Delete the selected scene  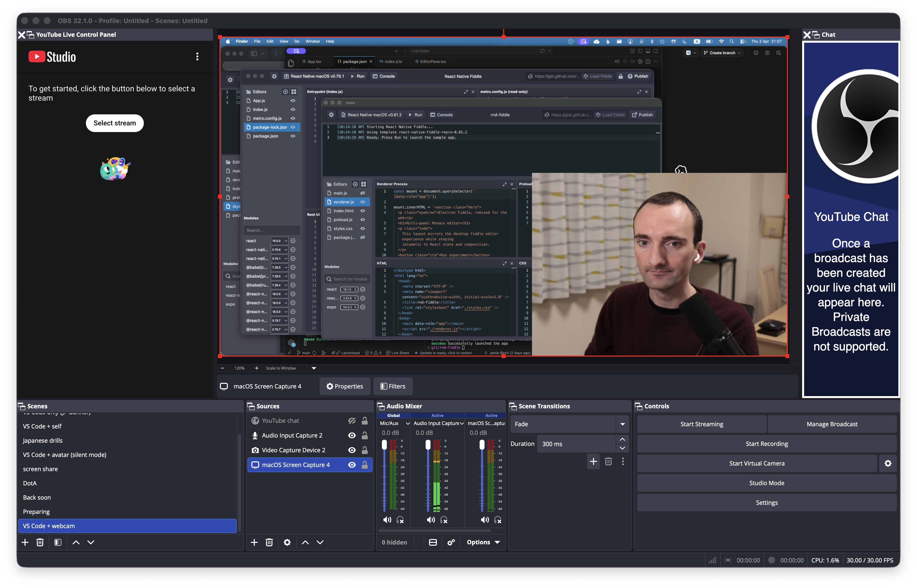[40, 542]
